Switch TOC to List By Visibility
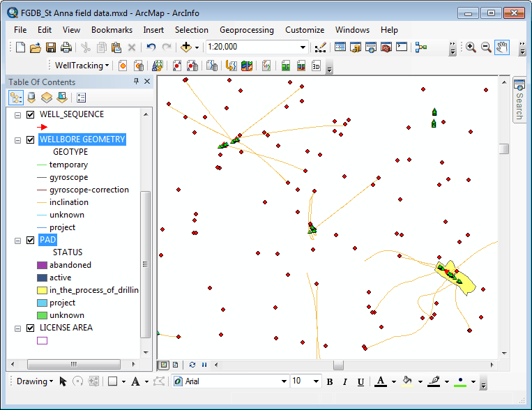 [47, 98]
